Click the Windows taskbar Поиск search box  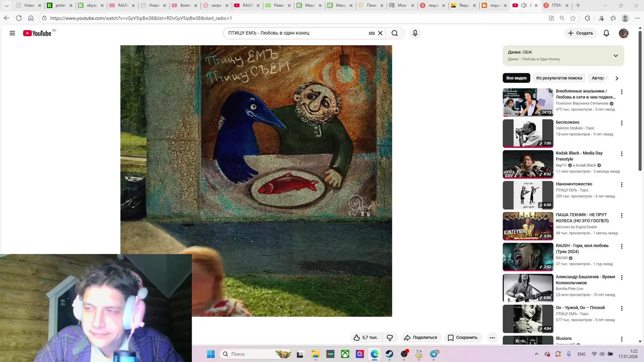pos(256,354)
